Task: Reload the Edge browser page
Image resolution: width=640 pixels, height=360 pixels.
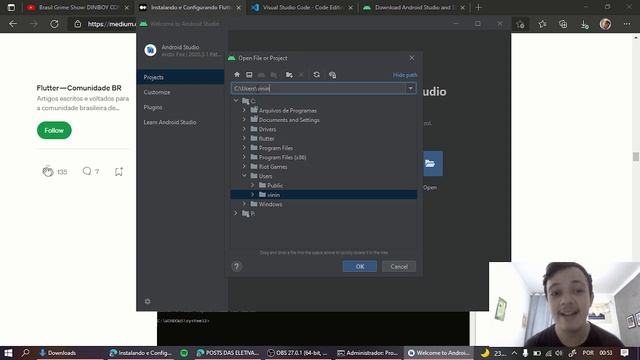Action: coord(54,24)
